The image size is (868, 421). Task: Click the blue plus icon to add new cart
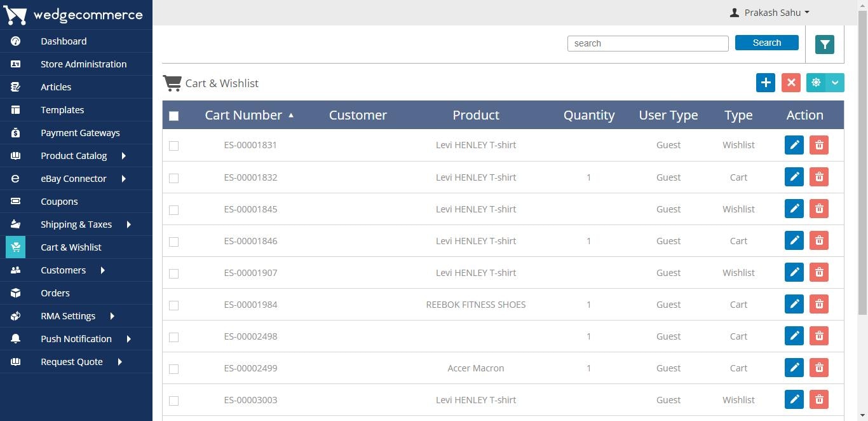coord(766,83)
